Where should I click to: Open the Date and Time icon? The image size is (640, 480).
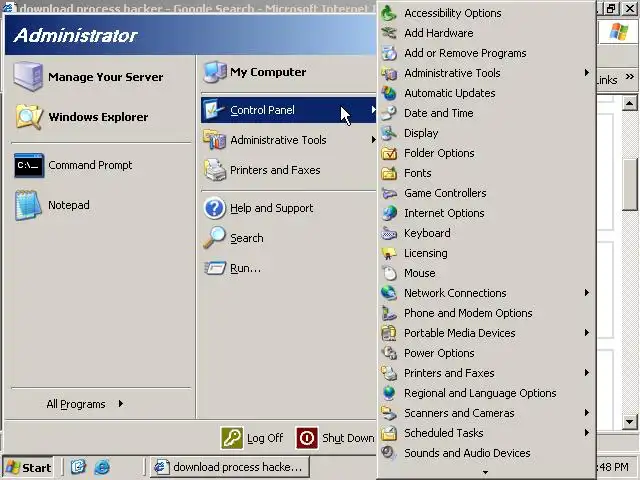coord(389,113)
